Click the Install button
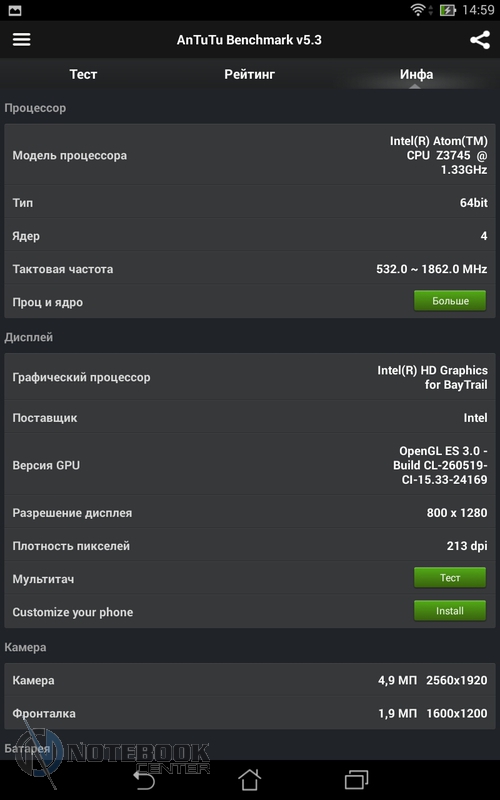Screen dimensions: 500x800 [450, 611]
